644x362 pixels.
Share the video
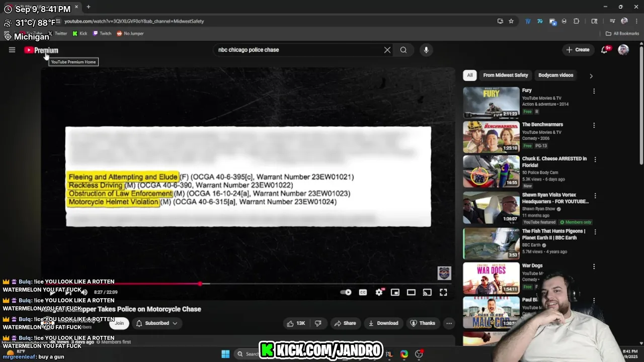345,323
